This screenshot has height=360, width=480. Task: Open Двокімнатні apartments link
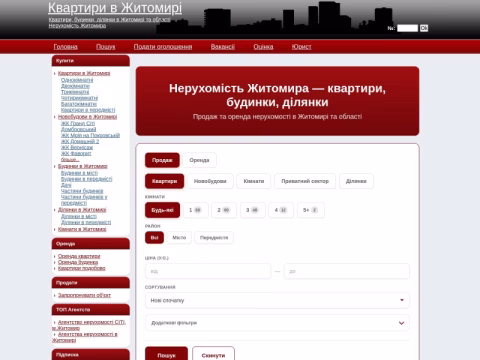[x=75, y=86]
